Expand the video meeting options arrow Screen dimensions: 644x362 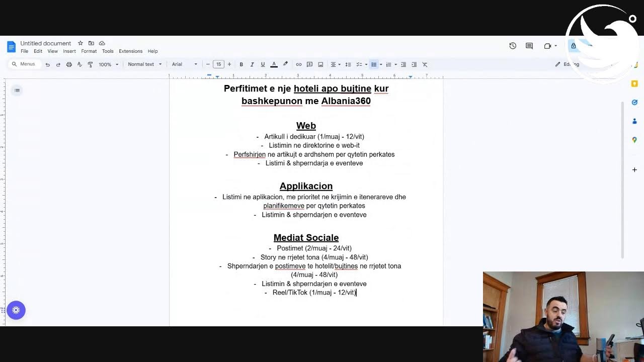pyautogui.click(x=555, y=46)
